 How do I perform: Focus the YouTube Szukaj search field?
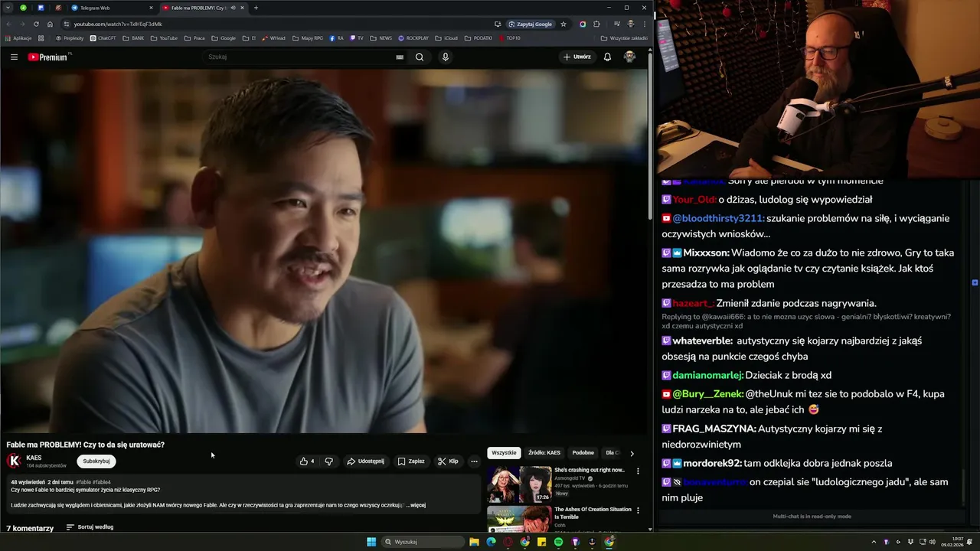pos(300,57)
